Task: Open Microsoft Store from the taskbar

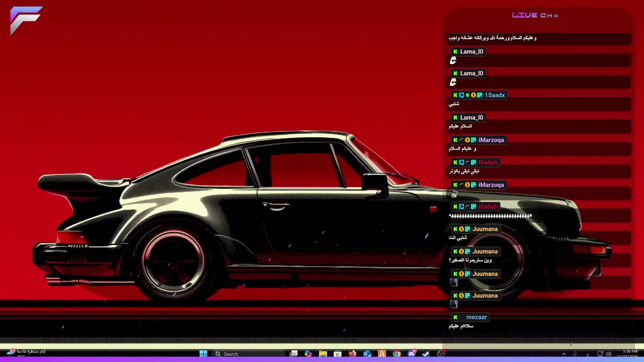Action: click(338, 354)
